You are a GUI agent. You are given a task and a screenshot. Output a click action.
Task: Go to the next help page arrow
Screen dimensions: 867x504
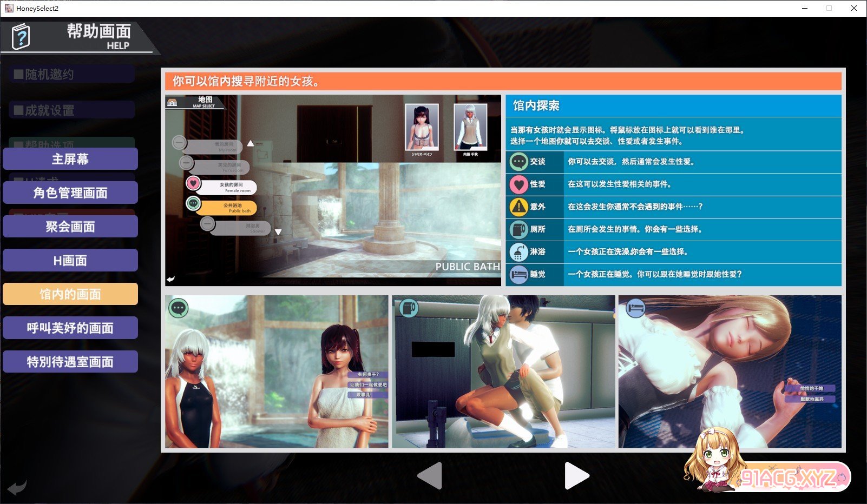coord(576,476)
